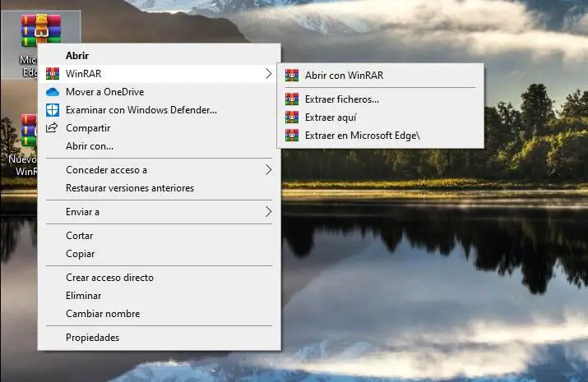Click the icon beside Extraer ficheros
This screenshot has width=588, height=382.
click(x=292, y=99)
